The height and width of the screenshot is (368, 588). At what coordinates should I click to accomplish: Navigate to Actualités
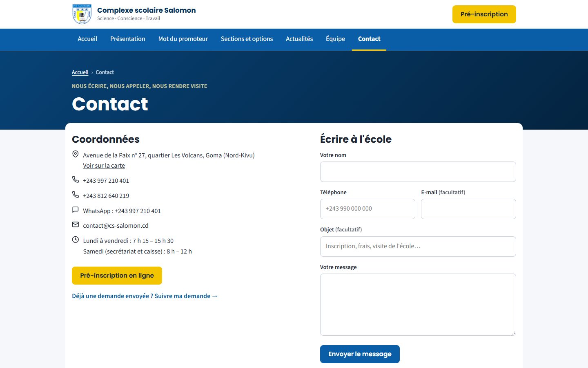[299, 39]
